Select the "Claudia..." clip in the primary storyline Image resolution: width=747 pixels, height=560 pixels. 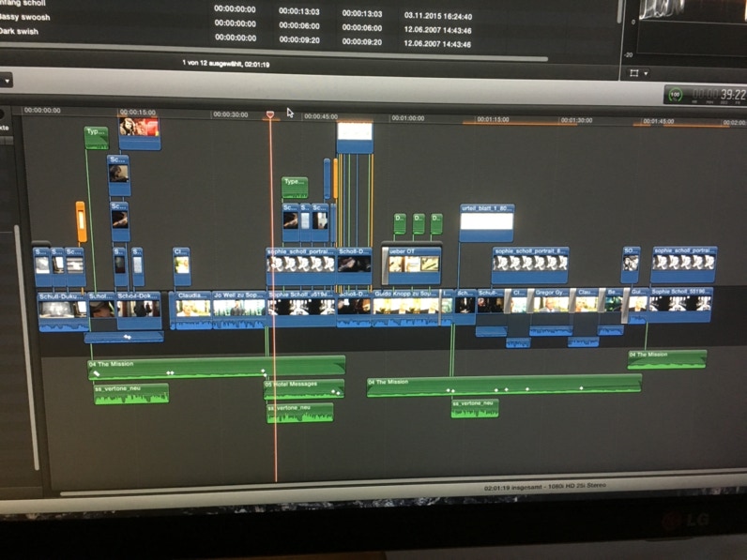(x=191, y=306)
